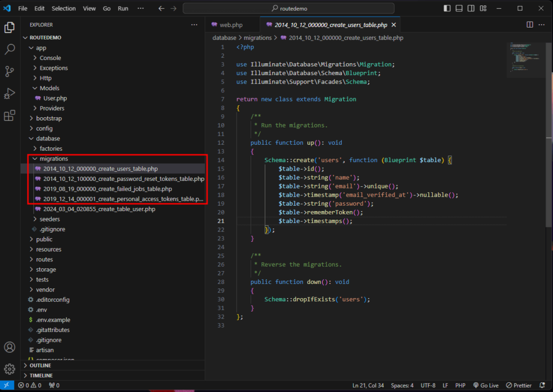This screenshot has width=553, height=392.
Task: Click database in the breadcrumb path
Action: 224,38
